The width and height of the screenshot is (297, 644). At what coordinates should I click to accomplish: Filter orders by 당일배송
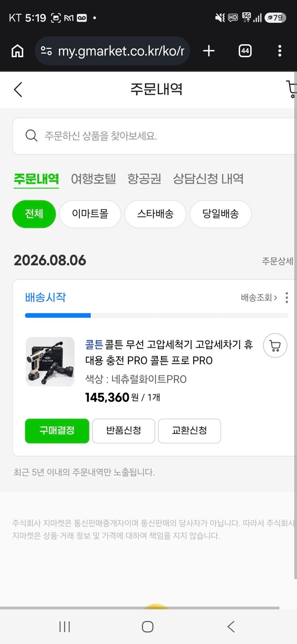[221, 214]
